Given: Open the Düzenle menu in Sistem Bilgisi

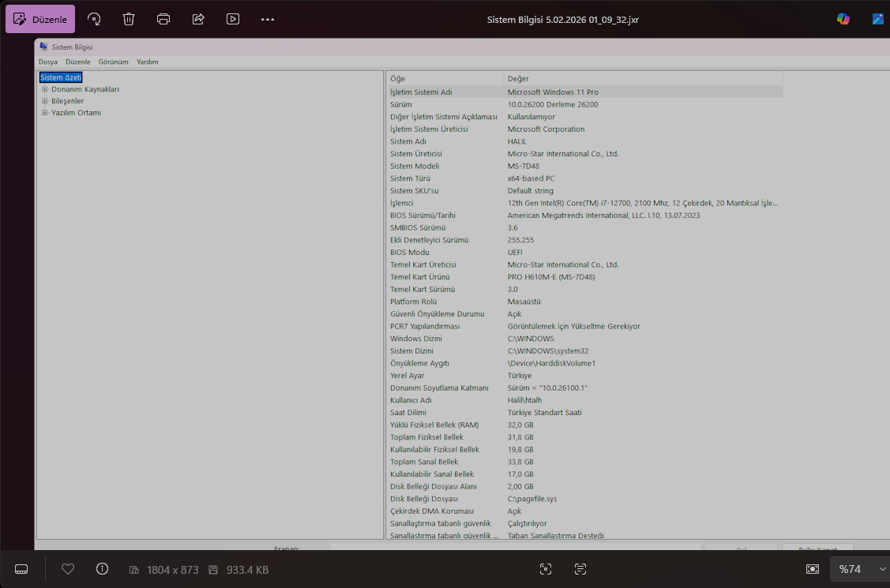Looking at the screenshot, I should tap(77, 62).
